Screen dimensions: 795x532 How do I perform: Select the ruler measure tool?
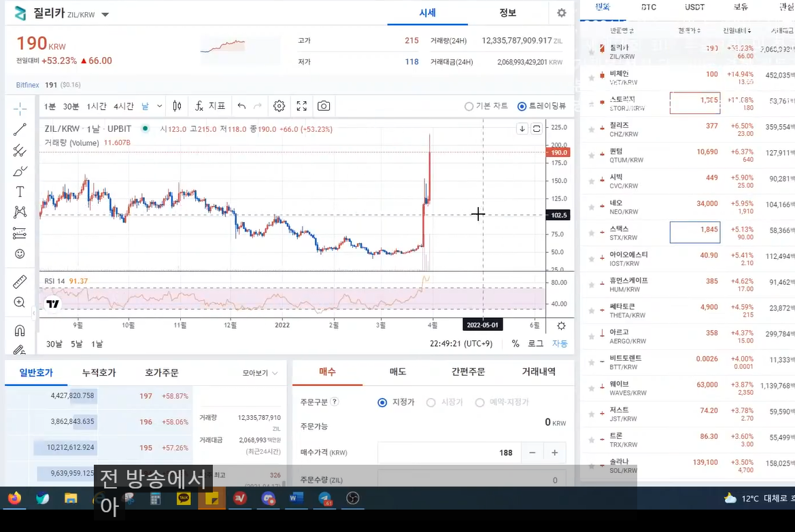[x=20, y=282]
